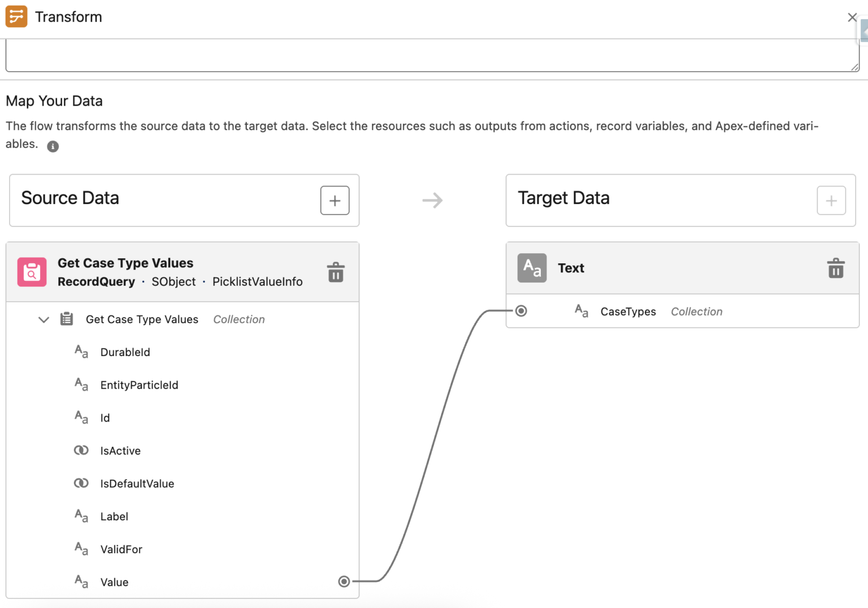The width and height of the screenshot is (868, 608).
Task: Select the Label field in the source list
Action: point(114,516)
